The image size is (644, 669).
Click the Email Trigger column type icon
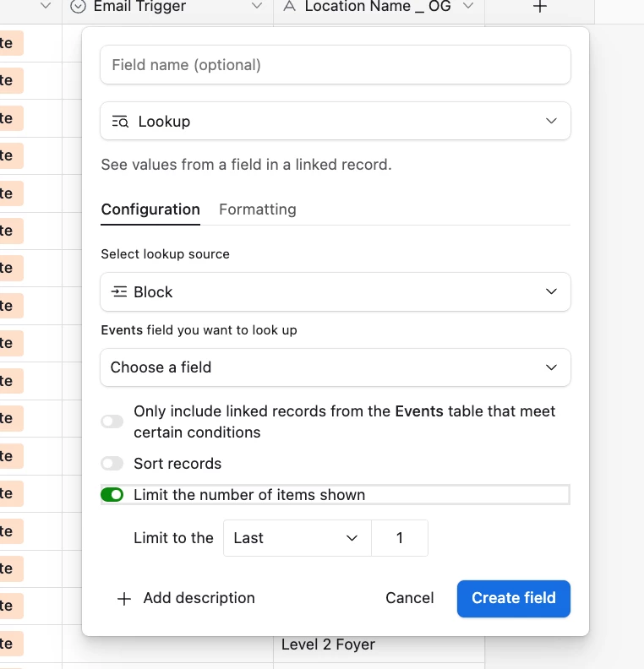click(x=78, y=7)
